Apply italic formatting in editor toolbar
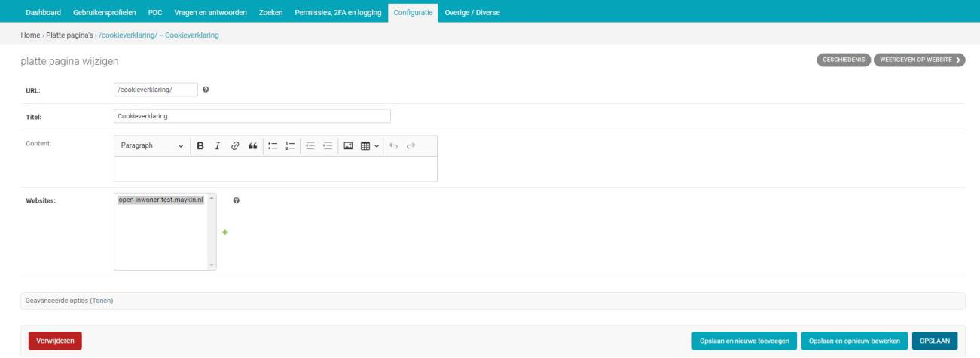 217,145
